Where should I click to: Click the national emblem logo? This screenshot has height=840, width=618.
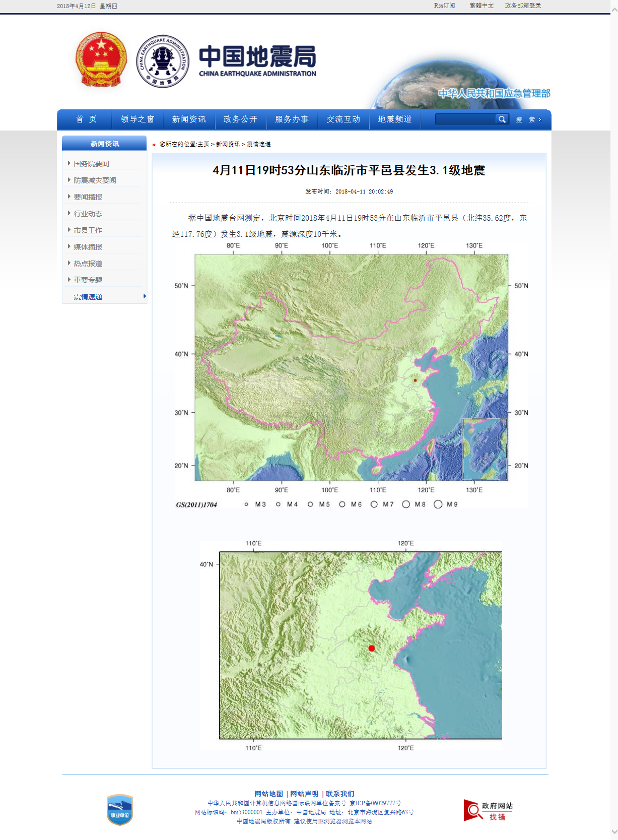pyautogui.click(x=101, y=59)
